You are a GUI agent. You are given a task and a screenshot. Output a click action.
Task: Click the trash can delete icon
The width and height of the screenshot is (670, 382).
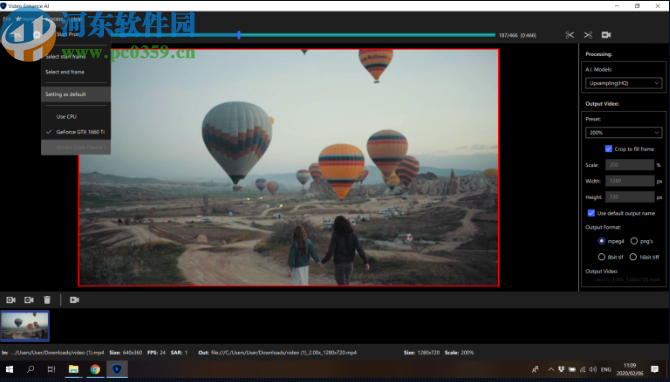47,300
